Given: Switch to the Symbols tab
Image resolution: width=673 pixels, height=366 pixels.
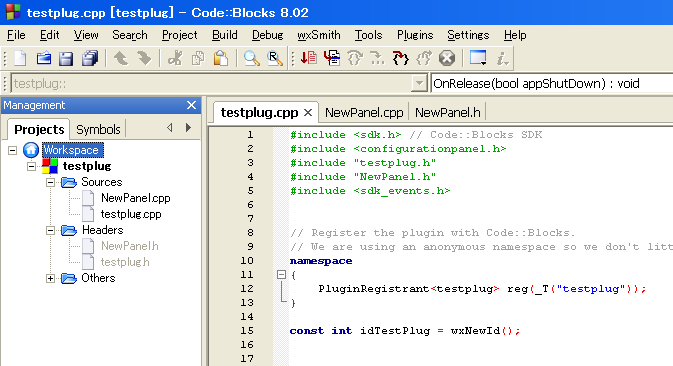Looking at the screenshot, I should (x=98, y=129).
